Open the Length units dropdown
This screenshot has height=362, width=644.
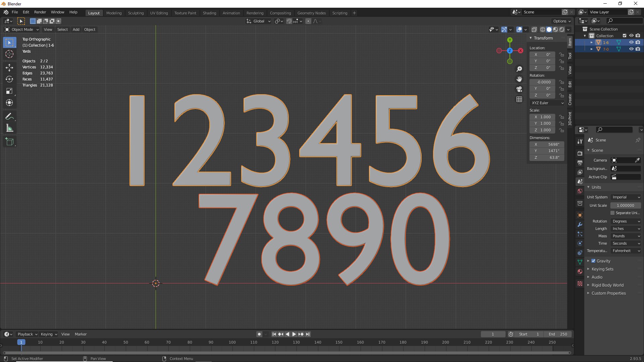coord(626,229)
